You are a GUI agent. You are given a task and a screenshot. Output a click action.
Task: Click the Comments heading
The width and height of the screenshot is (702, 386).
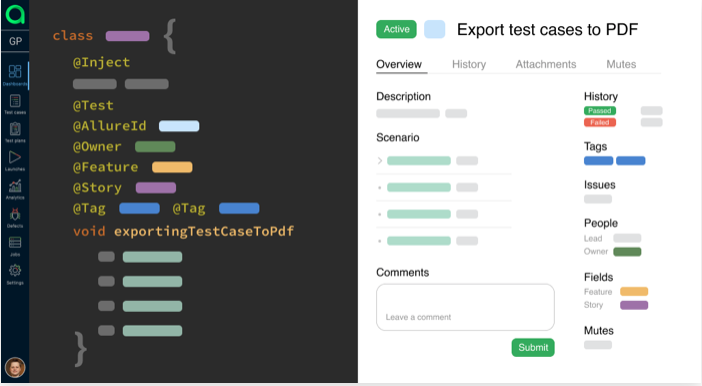pos(402,272)
